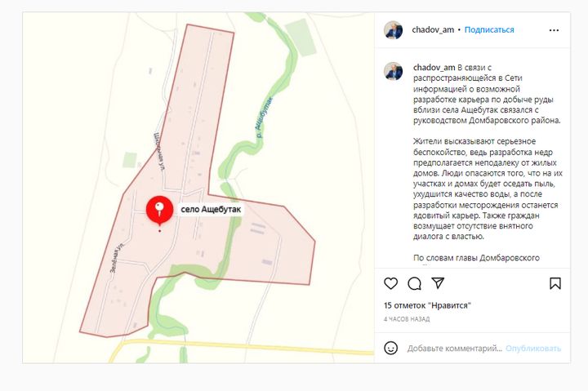Click село Ащебутак map label
The width and height of the screenshot is (588, 391).
(211, 209)
